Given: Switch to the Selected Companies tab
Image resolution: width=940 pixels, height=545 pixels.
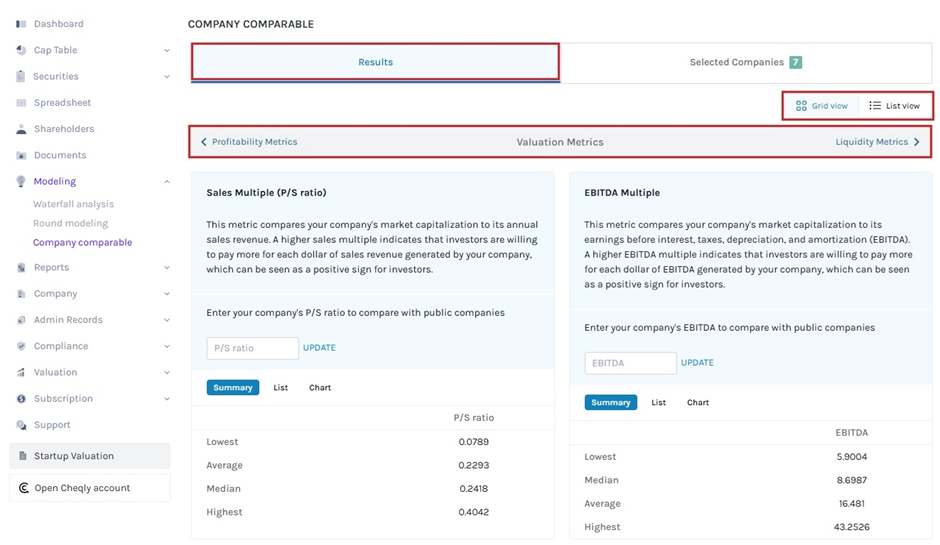Looking at the screenshot, I should [x=746, y=62].
